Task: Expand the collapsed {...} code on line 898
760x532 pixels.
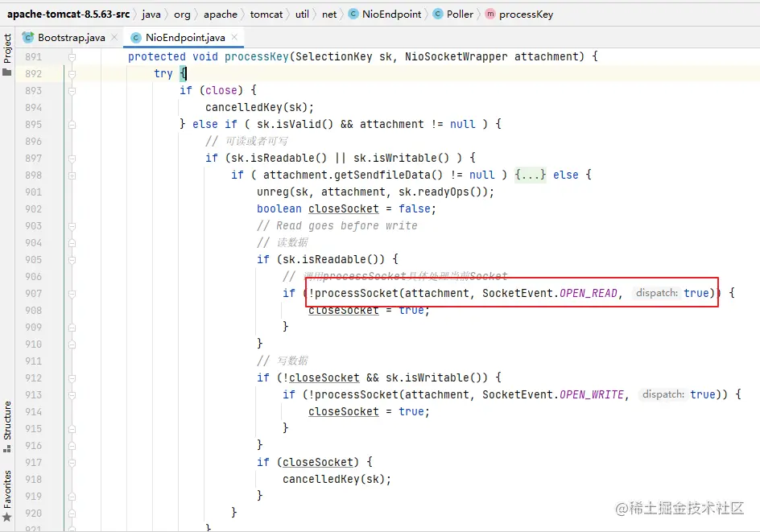Action: (x=531, y=175)
